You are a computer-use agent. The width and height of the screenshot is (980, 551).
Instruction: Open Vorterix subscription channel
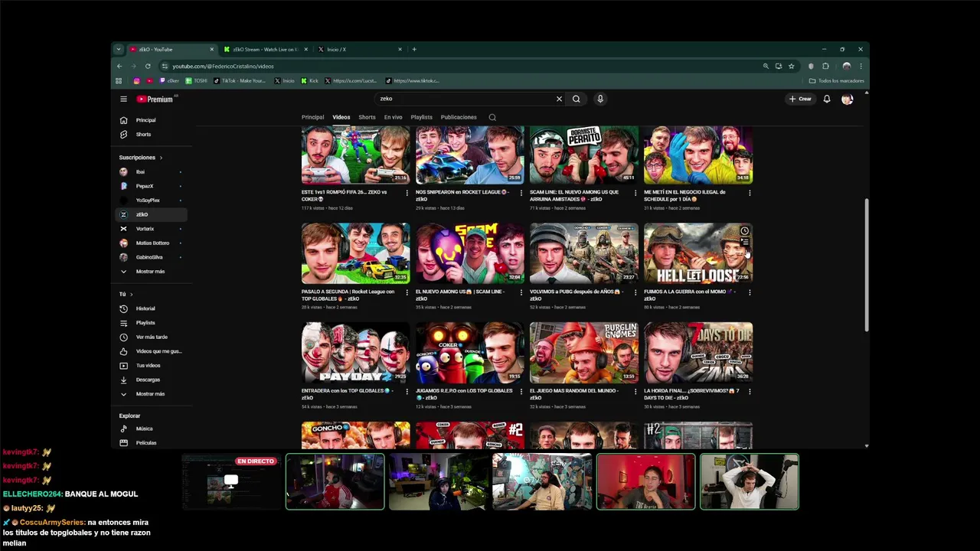pyautogui.click(x=151, y=229)
